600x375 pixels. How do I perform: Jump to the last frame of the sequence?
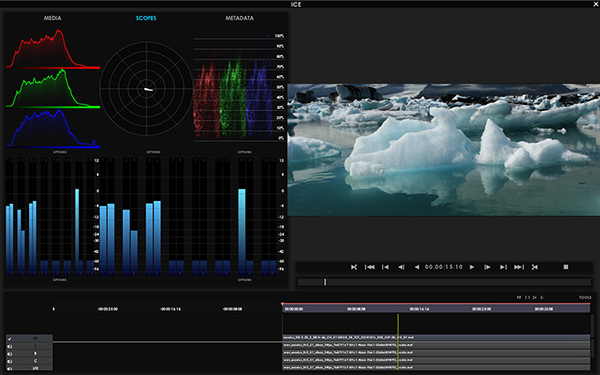coord(519,267)
